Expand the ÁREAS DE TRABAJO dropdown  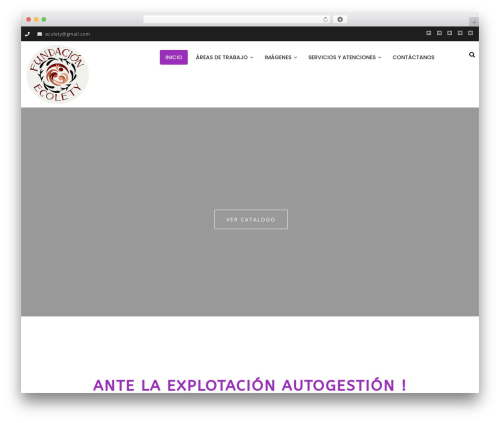point(224,57)
